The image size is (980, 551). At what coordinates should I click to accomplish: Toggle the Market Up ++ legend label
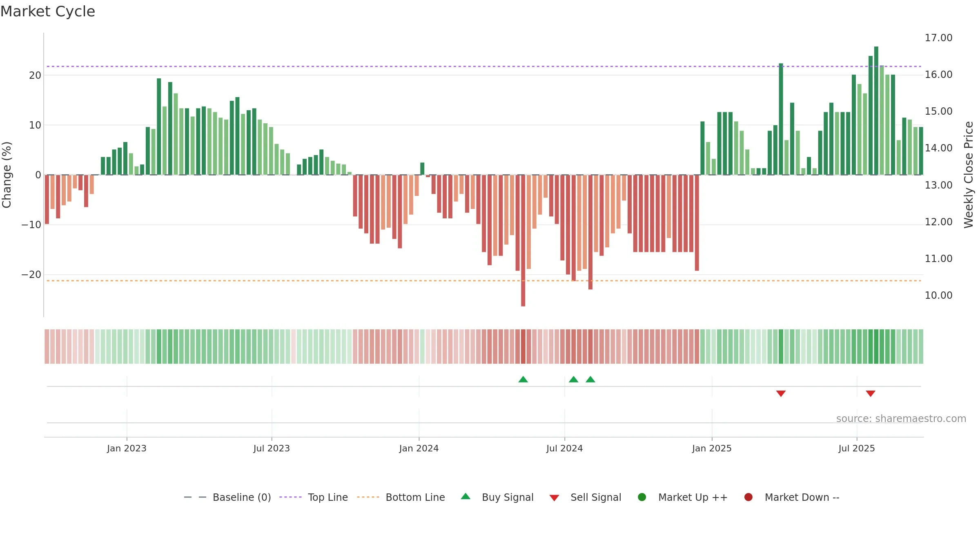693,497
